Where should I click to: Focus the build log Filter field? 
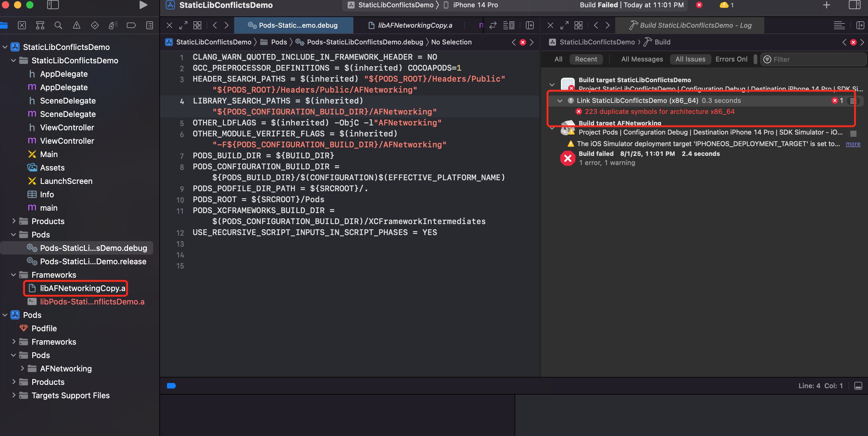813,59
